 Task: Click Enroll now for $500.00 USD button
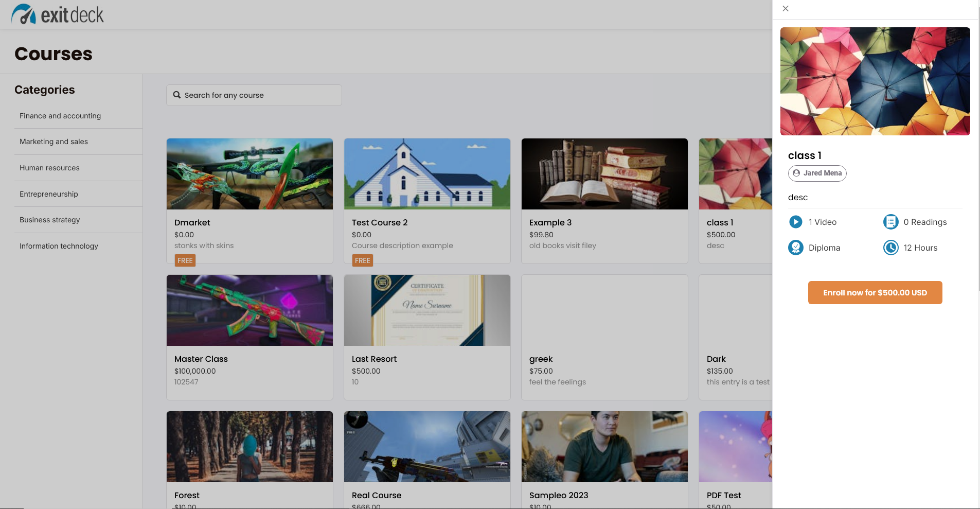tap(875, 292)
